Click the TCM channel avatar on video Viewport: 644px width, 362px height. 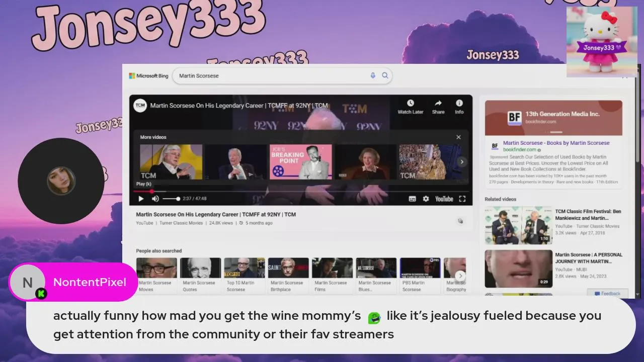point(140,106)
